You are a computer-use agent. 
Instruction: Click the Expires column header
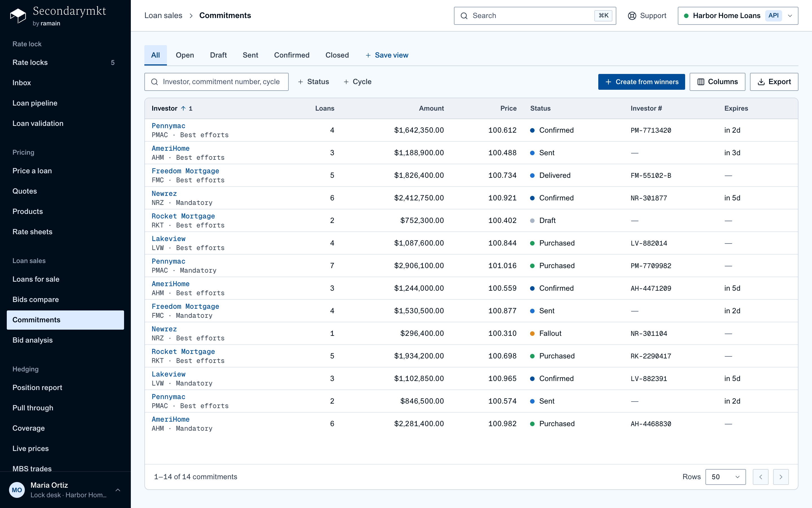click(x=736, y=108)
